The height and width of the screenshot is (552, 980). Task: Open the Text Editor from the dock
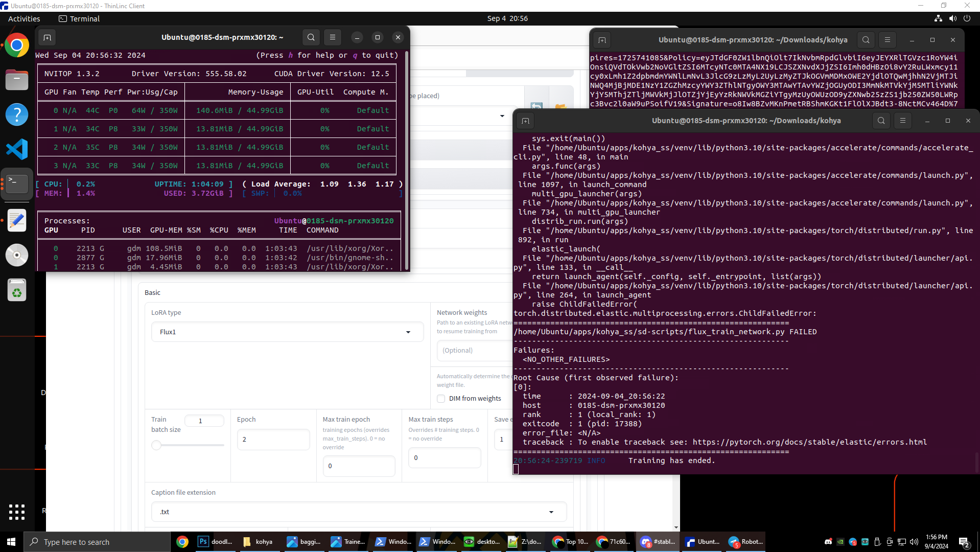tap(17, 221)
